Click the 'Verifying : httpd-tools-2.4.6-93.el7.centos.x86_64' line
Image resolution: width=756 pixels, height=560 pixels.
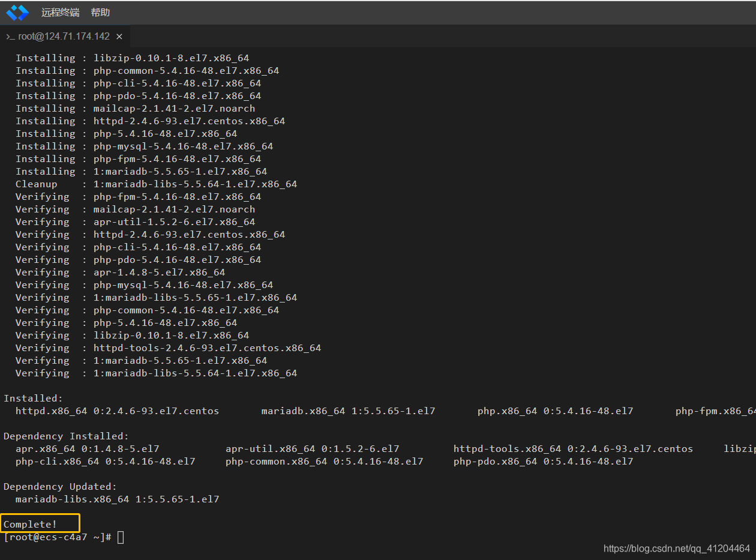(168, 348)
